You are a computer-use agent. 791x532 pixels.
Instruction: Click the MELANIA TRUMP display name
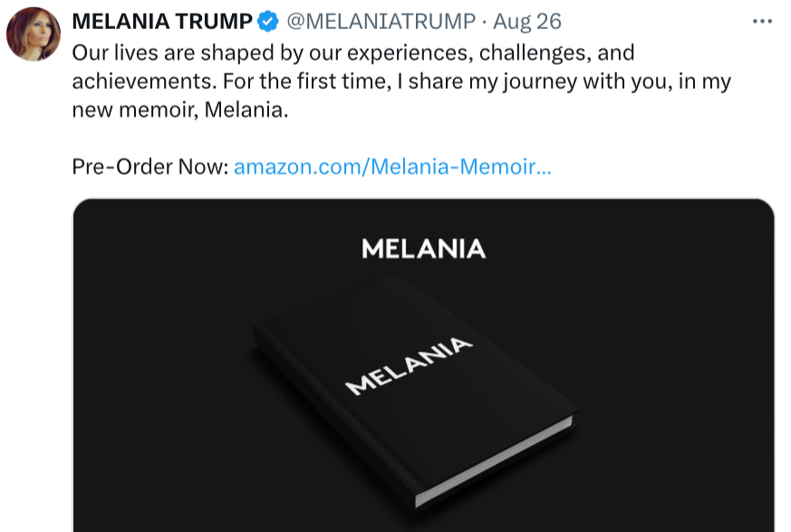point(162,22)
